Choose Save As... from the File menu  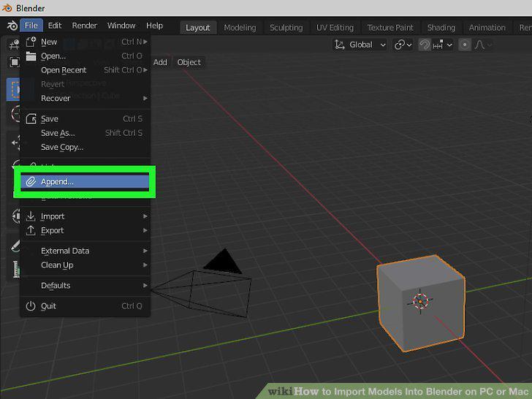click(85, 133)
